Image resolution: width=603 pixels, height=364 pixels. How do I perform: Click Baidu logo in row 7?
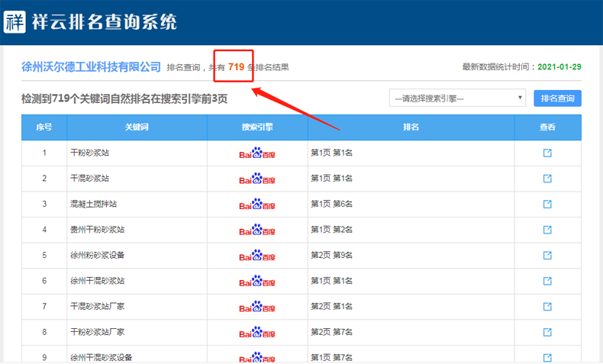pyautogui.click(x=257, y=307)
